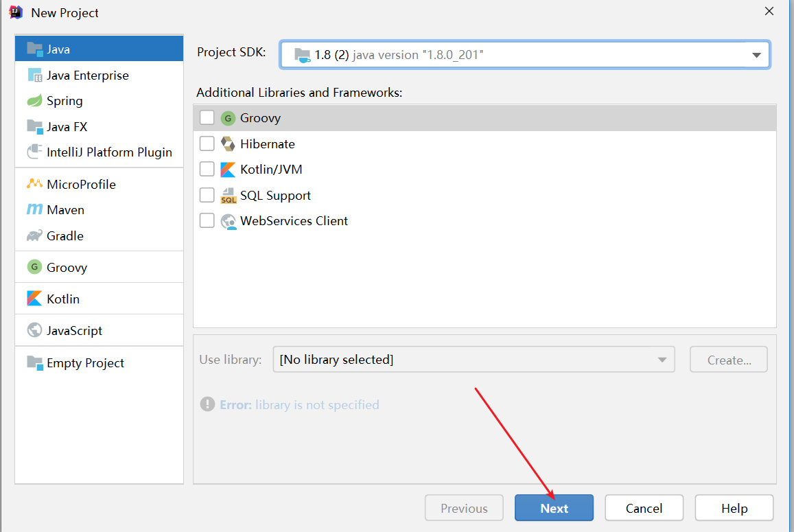Pick the MicroProfile project type
The image size is (794, 532).
click(x=100, y=184)
